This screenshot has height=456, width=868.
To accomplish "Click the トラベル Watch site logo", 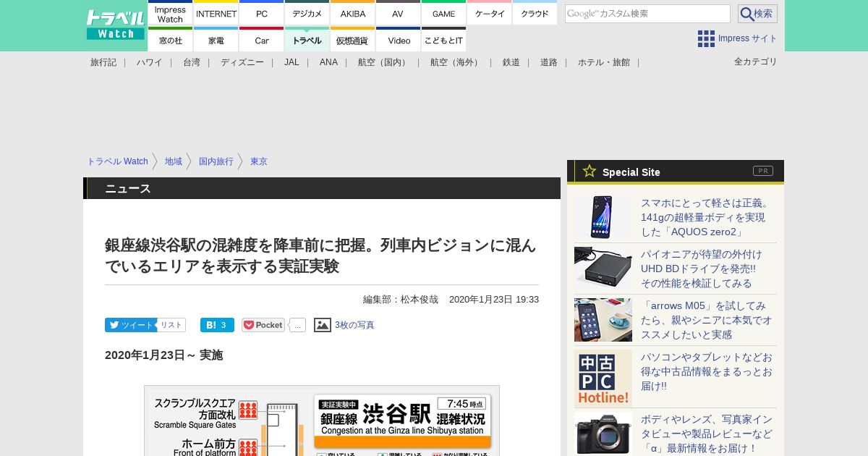I will [116, 25].
